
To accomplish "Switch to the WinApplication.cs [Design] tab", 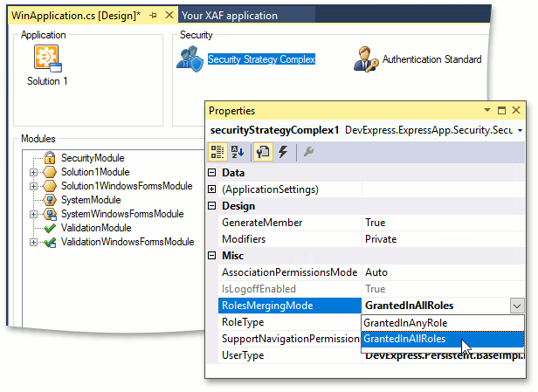I will tap(76, 16).
